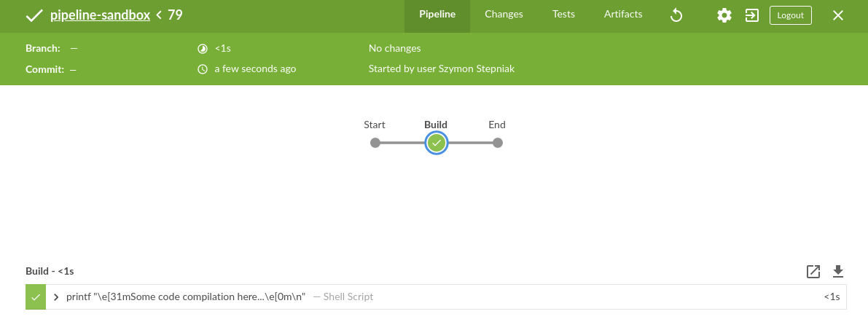Click the go to classic icon

(x=752, y=15)
